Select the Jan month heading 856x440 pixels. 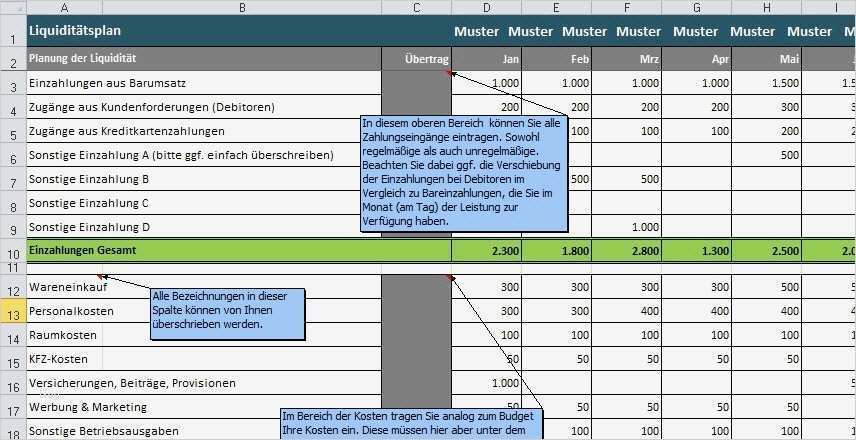point(486,58)
